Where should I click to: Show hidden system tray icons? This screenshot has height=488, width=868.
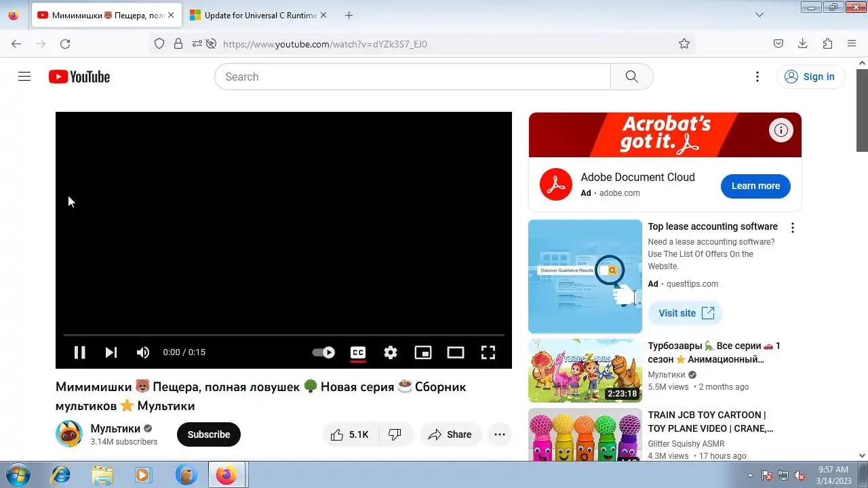point(750,475)
